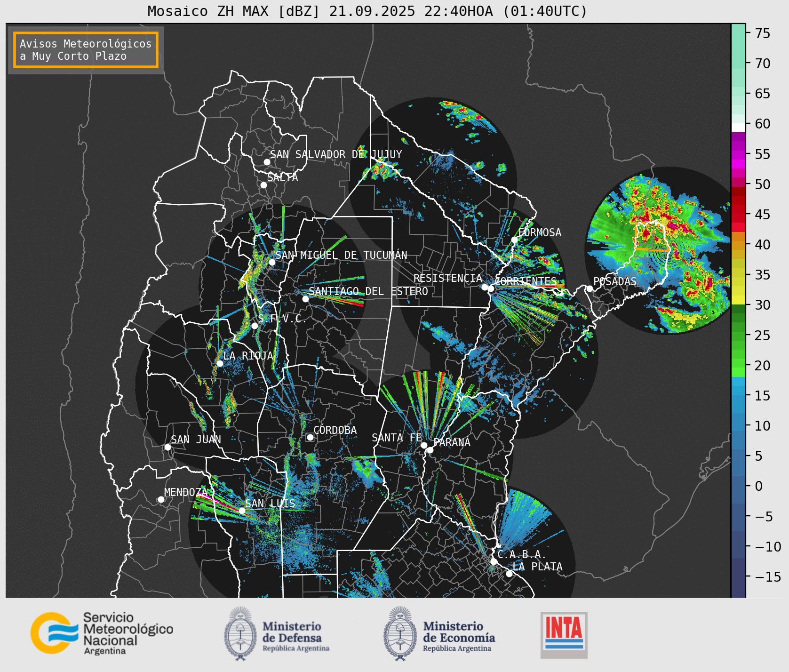This screenshot has height=672, width=789.
Task: Select the 50 value on the dBZ scale
Action: coord(763,184)
